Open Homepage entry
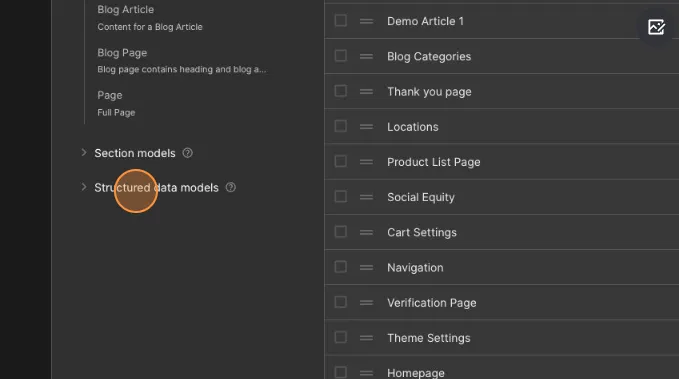 pos(416,373)
